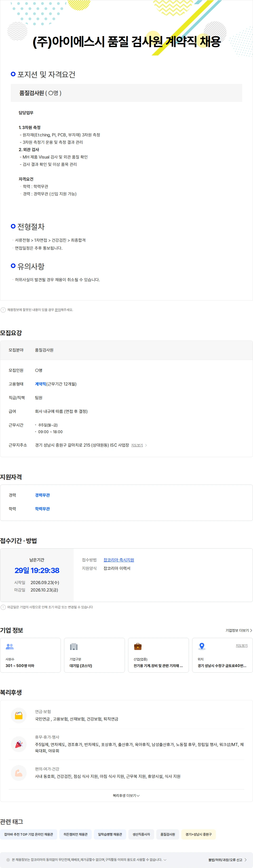Viewport: 253px width, 868px height.
Task: Click the 잡코리아 이력서 application form text
Action: point(117,568)
